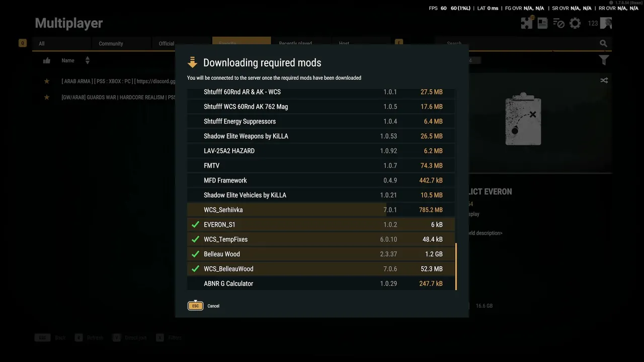Screen dimensions: 644x362
Task: Click the 247.7 kB size of ABNR G Calculator
Action: point(431,284)
